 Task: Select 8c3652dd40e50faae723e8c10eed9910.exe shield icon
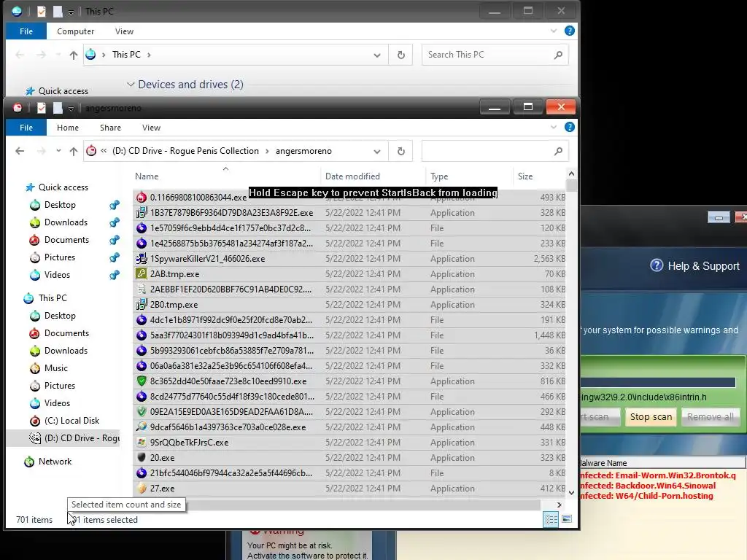point(142,381)
